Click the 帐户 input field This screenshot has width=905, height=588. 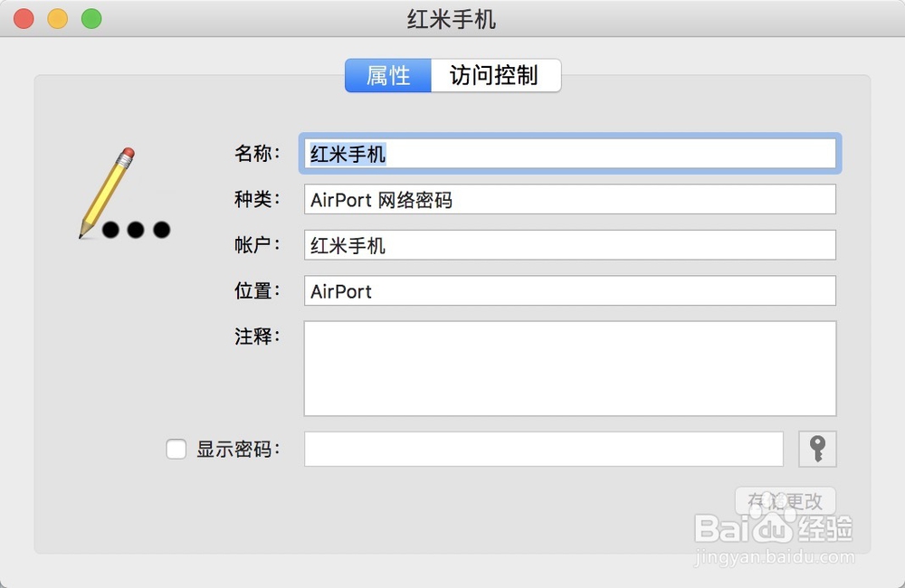pyautogui.click(x=568, y=245)
